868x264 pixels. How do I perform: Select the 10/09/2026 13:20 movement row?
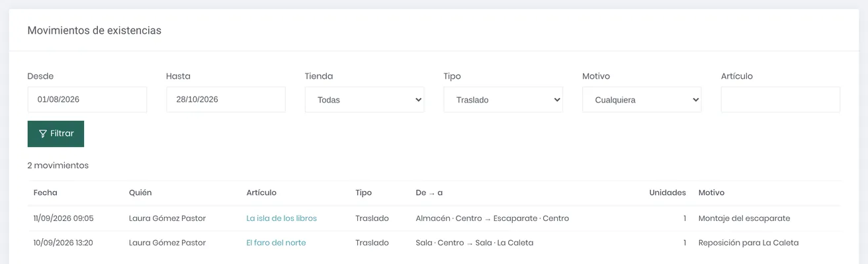pos(434,243)
